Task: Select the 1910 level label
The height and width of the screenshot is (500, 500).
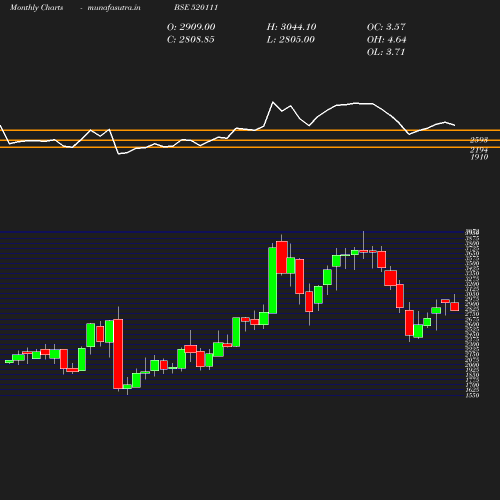Action: (x=479, y=157)
